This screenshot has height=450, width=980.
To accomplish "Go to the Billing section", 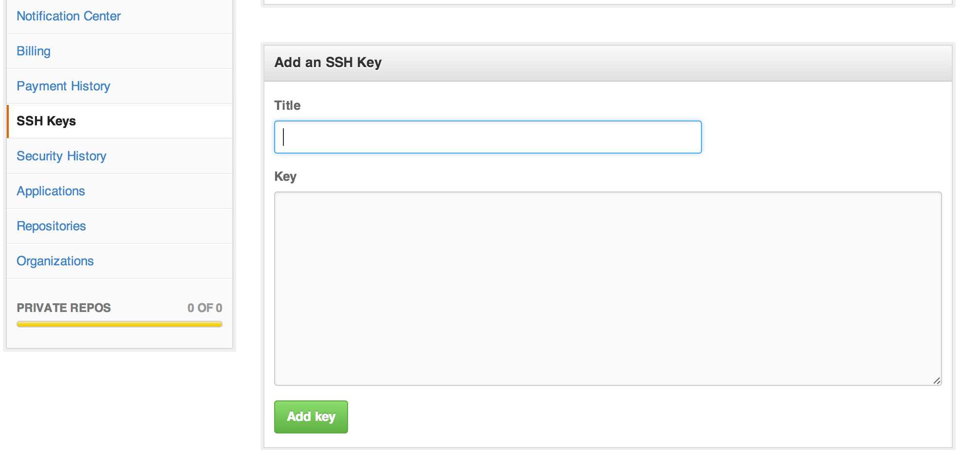I will [x=34, y=51].
